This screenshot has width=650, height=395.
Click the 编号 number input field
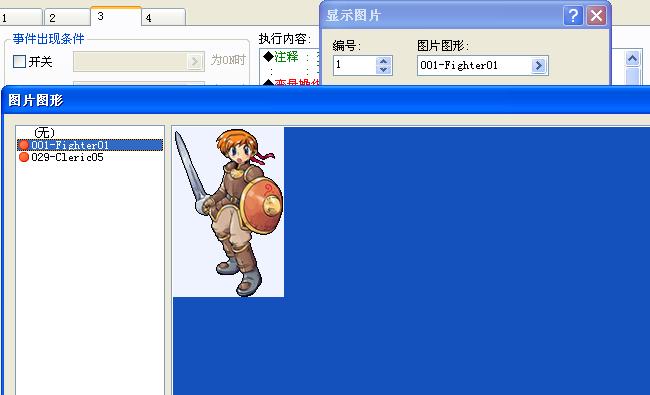[x=355, y=65]
